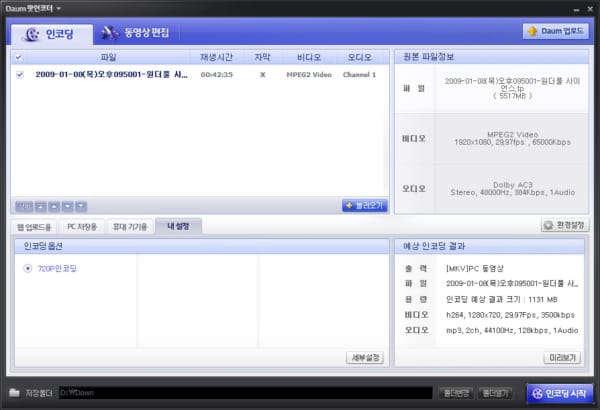600x410 pixels.
Task: Click the Daum 업로드 button
Action: (x=556, y=31)
